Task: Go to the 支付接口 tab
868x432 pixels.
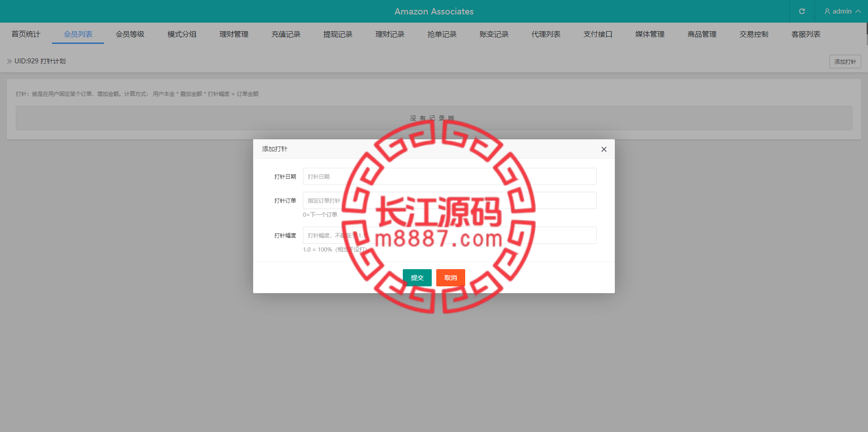Action: click(x=598, y=34)
